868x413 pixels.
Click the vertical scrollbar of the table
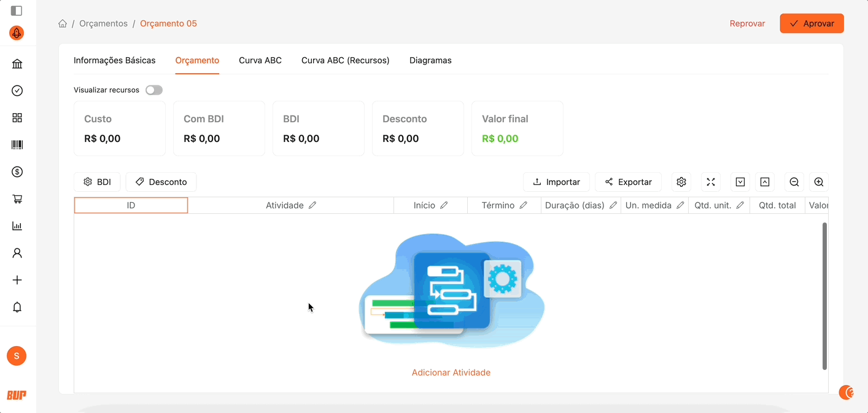point(824,295)
